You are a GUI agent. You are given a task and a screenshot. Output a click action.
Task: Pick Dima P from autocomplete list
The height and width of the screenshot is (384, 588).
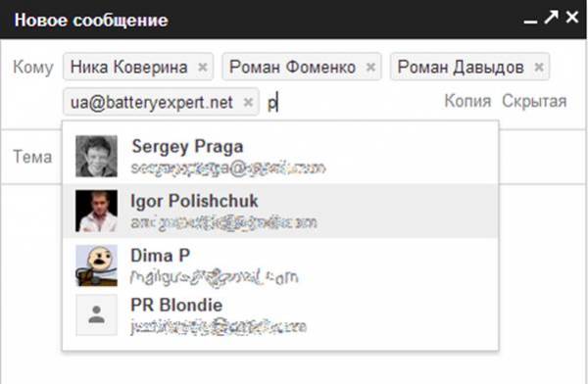pyautogui.click(x=280, y=265)
